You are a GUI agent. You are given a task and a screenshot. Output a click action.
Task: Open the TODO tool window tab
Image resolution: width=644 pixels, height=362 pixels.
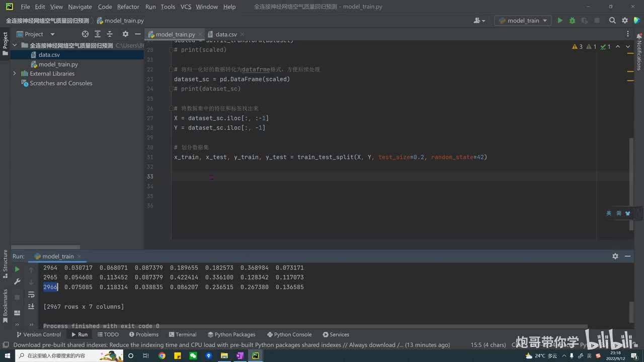click(108, 334)
